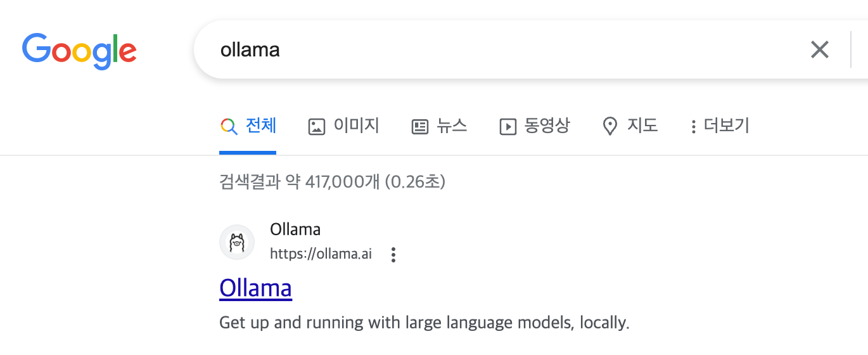This screenshot has width=868, height=355.
Task: Click the picture icon beside 이미지
Action: (x=316, y=127)
